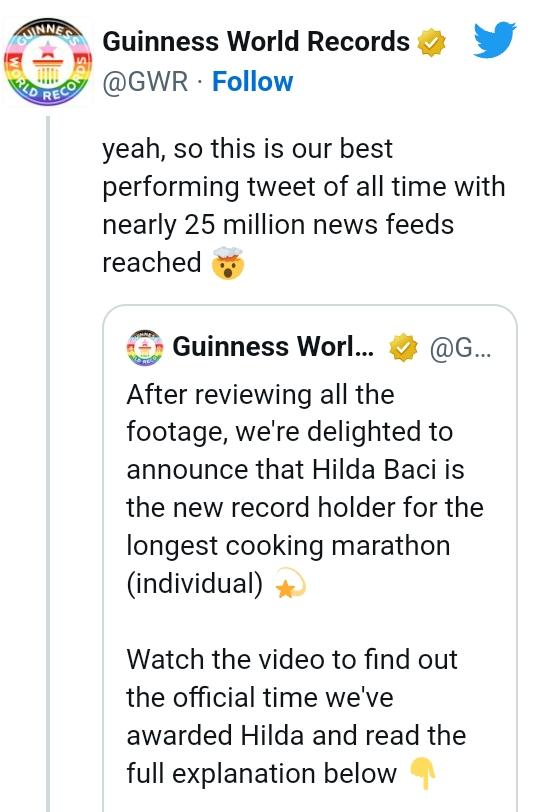Follow the @GWR account
The image size is (533, 812).
coord(252,82)
